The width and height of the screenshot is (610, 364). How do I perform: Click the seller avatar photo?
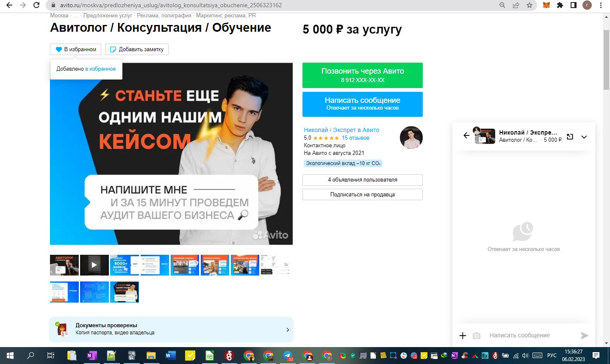[x=411, y=138]
